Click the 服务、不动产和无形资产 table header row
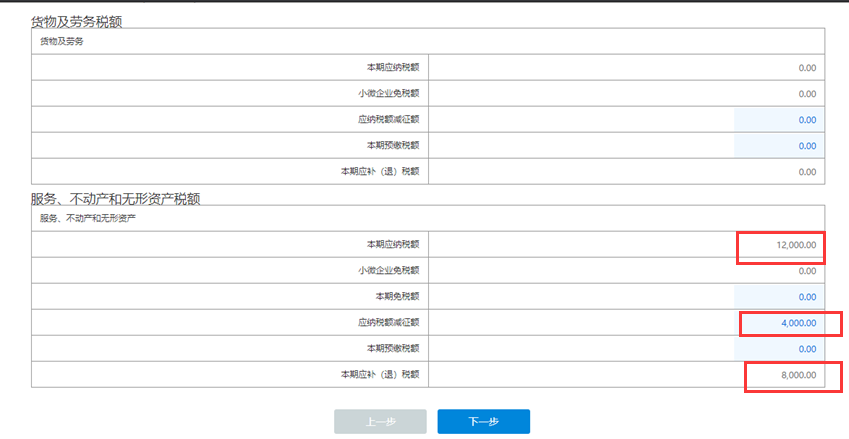This screenshot has height=439, width=849. pos(428,218)
